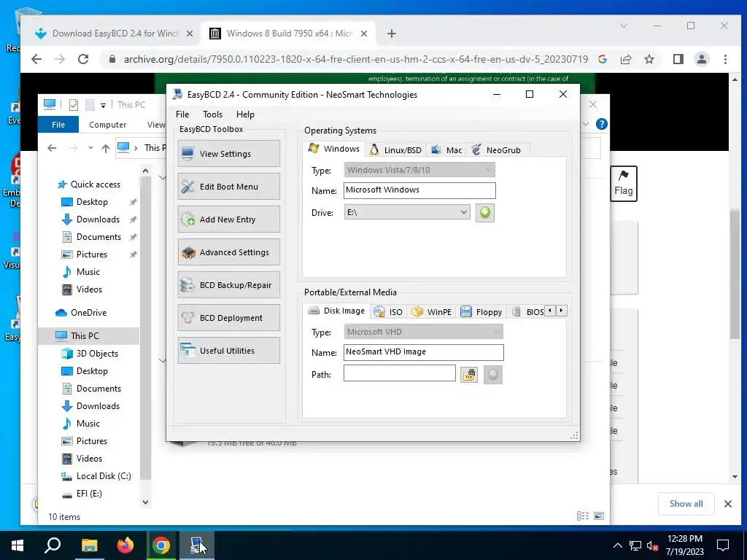This screenshot has height=560, width=747.
Task: Open EFI (E:) drive in navigation pane
Action: coord(88,494)
